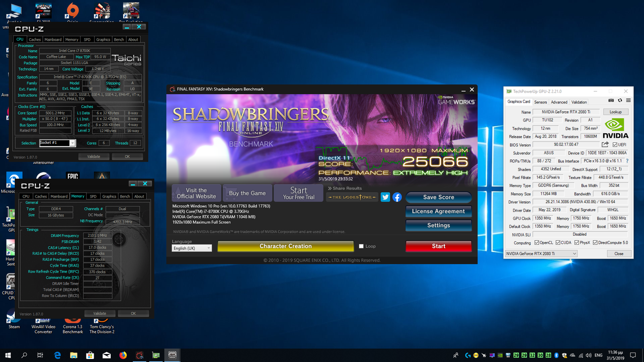This screenshot has height=362, width=644.
Task: Open the Mail app on the taskbar
Action: (x=107, y=355)
